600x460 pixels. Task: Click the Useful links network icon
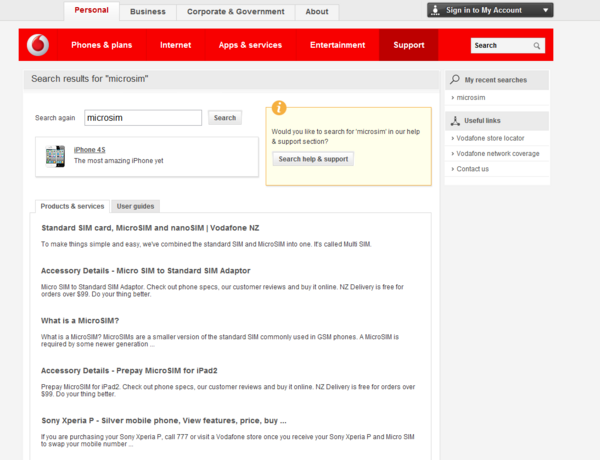click(455, 121)
